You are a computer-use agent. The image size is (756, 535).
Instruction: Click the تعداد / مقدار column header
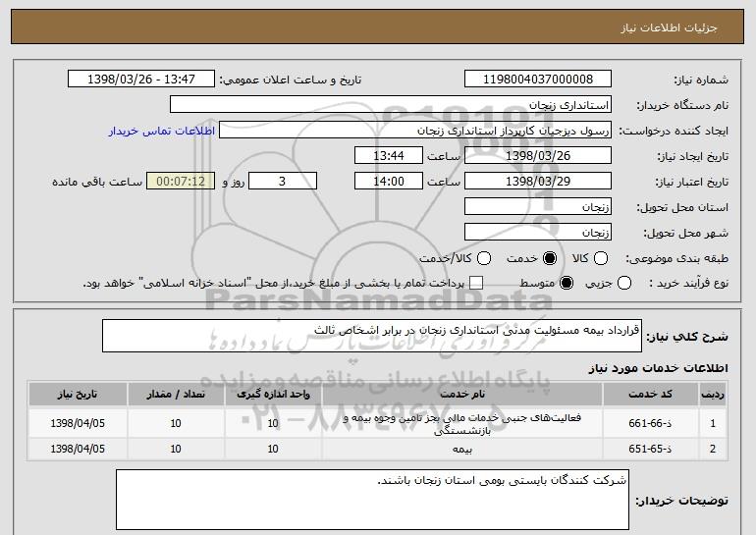click(176, 395)
